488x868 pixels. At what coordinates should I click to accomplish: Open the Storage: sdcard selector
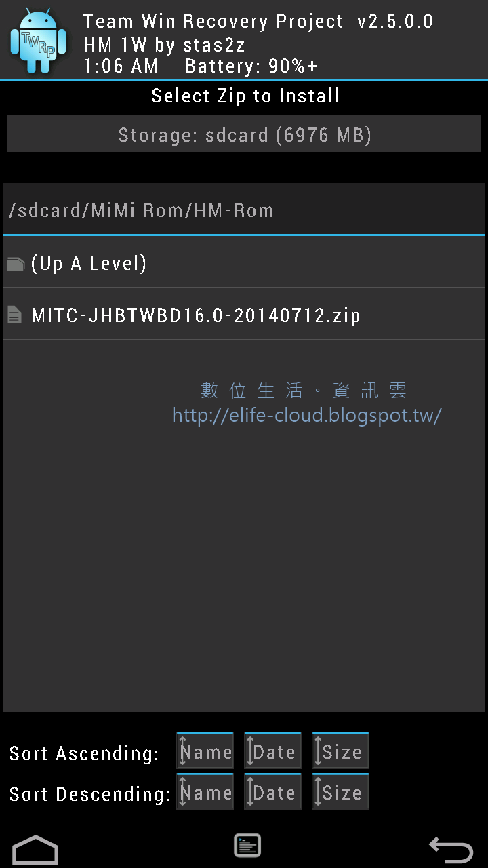(245, 134)
